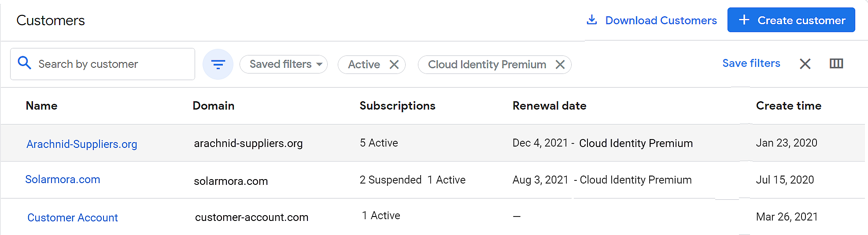Open the Customer Account link
Screen dimensions: 868x235
73,217
